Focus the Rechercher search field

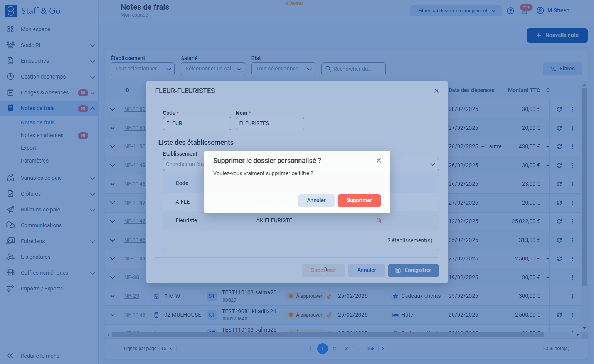(x=353, y=69)
